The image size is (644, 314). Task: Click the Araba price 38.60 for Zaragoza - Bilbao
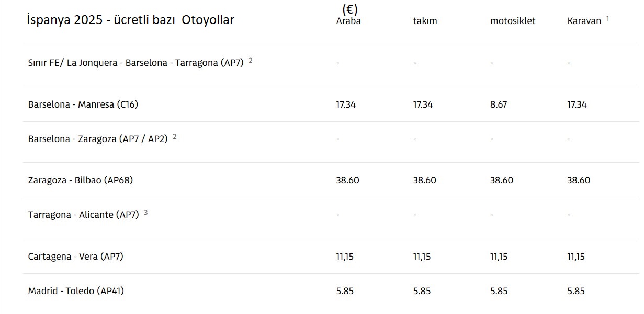point(347,180)
